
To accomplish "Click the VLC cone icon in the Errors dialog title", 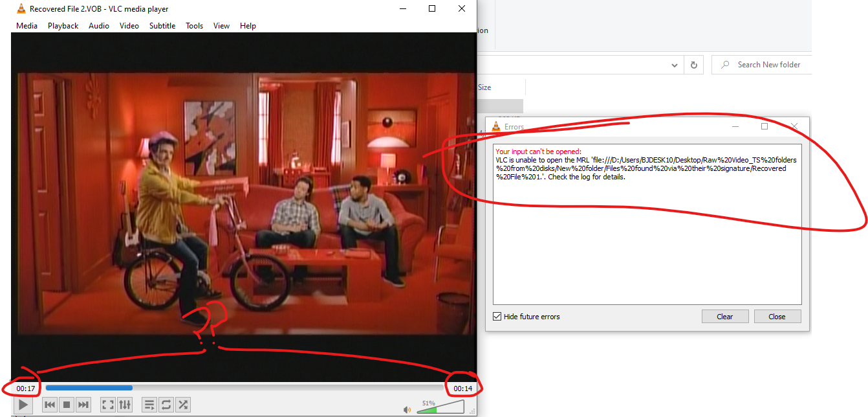I will point(496,126).
